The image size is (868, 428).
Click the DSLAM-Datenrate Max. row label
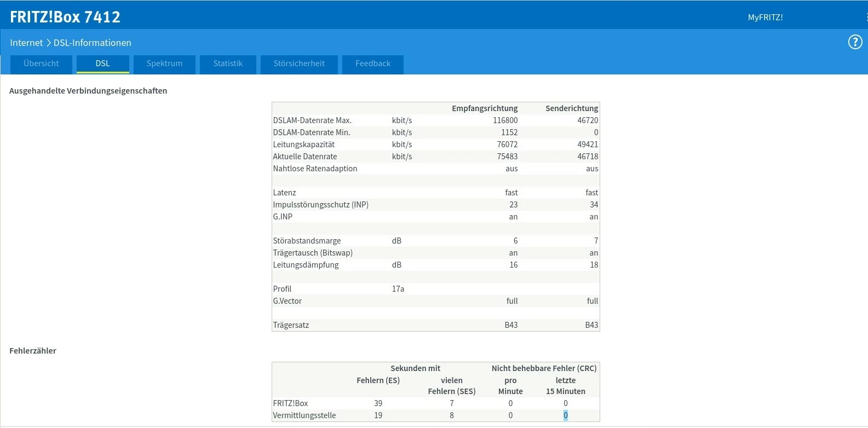(x=312, y=120)
